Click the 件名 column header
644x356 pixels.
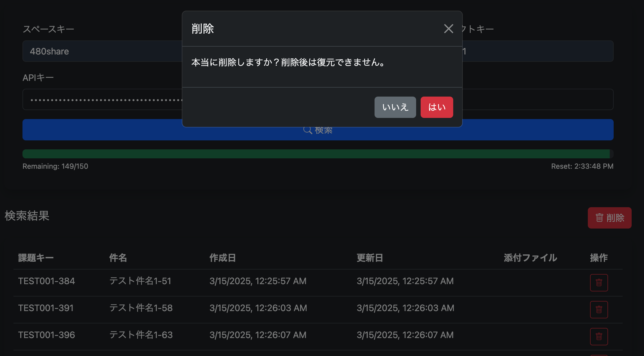[118, 258]
